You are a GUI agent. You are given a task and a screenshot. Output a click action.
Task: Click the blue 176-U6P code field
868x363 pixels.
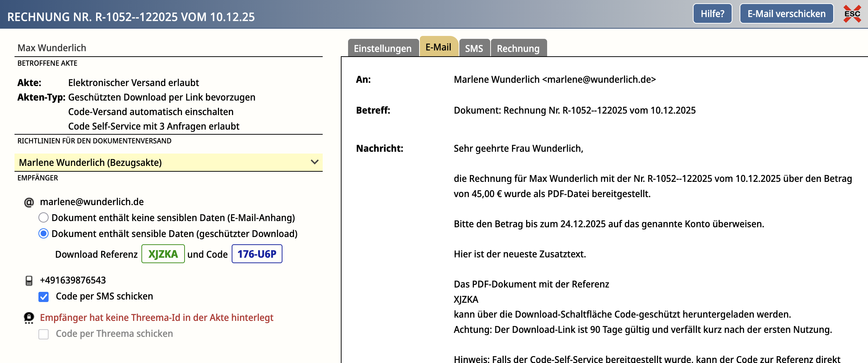[x=257, y=254]
